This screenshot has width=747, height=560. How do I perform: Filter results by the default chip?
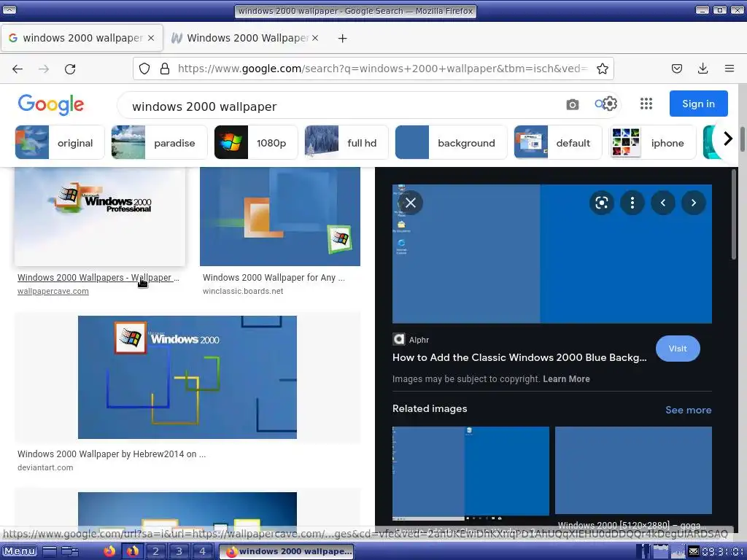[x=558, y=142]
